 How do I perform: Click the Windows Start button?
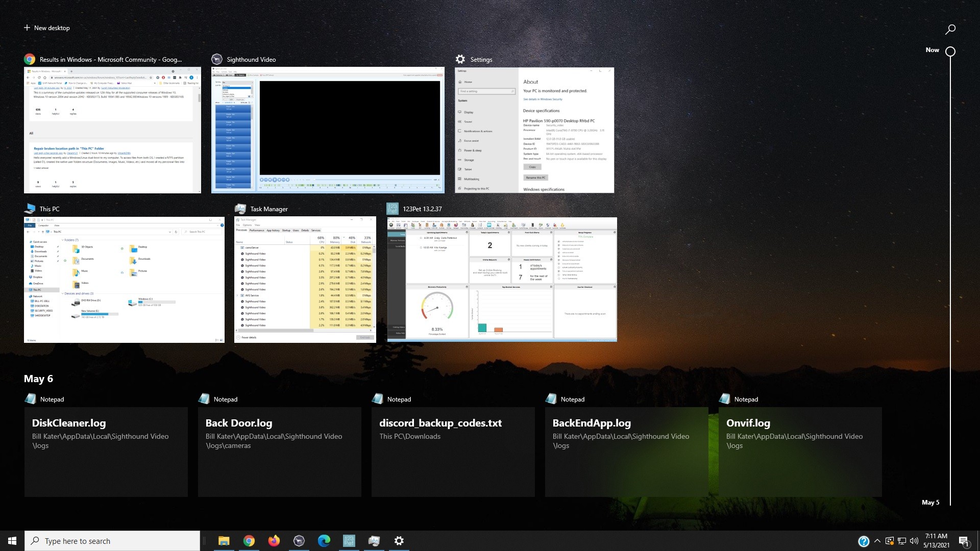pyautogui.click(x=12, y=541)
